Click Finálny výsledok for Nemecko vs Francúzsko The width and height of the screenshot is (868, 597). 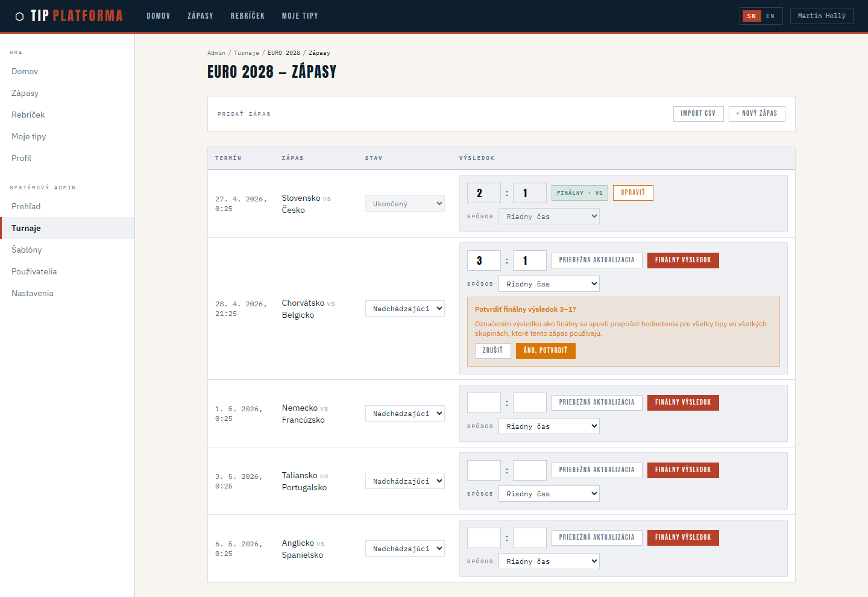click(682, 402)
